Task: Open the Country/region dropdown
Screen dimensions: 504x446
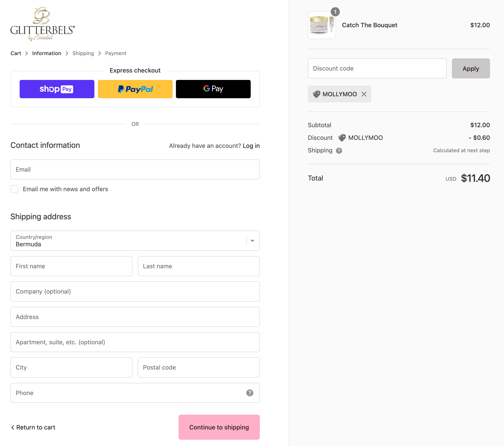Action: coord(135,241)
